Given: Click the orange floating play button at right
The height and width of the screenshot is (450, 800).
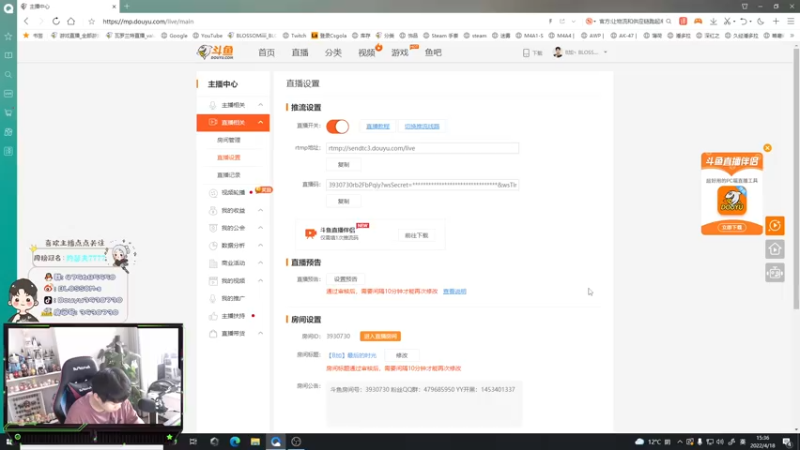Looking at the screenshot, I should pos(774,226).
